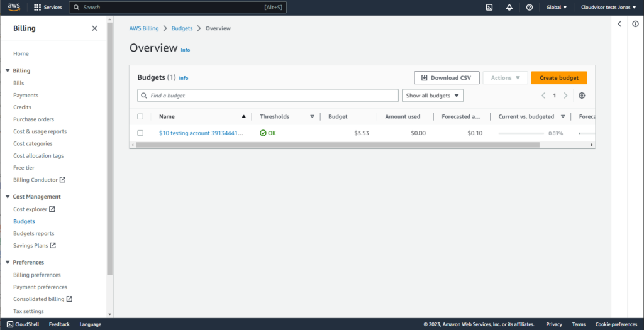Open the help question mark menu
Viewport: 644px width, 330px height.
coord(530,8)
